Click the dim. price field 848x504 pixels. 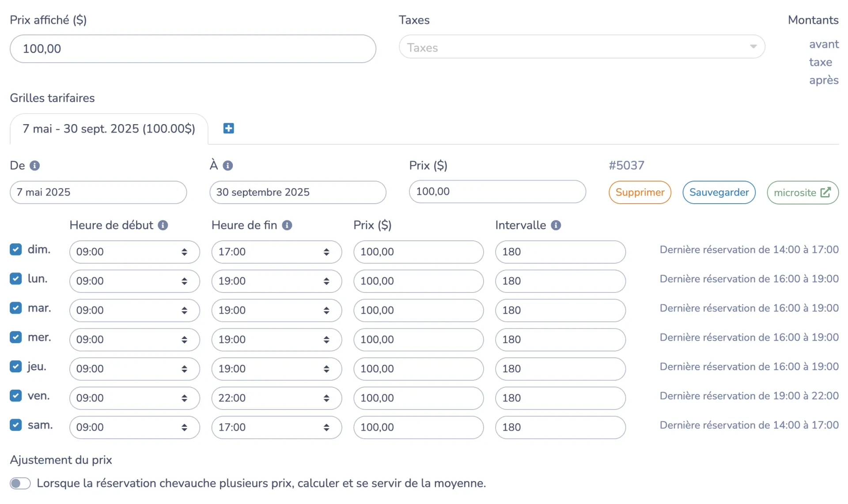[419, 252]
